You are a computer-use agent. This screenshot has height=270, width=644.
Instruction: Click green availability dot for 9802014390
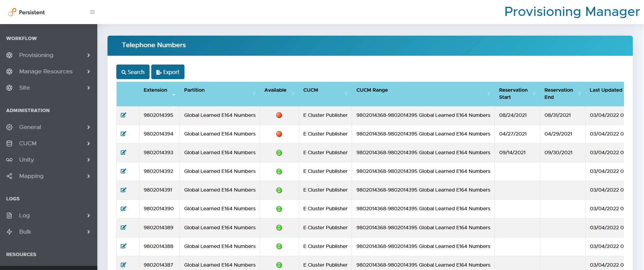coord(279,209)
